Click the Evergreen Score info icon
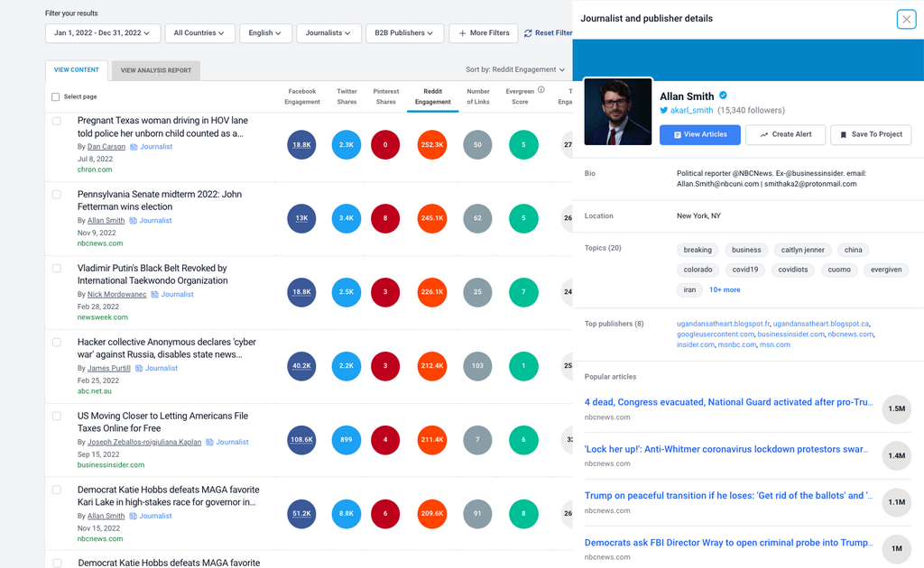Screen dimensions: 924x568 [541, 90]
